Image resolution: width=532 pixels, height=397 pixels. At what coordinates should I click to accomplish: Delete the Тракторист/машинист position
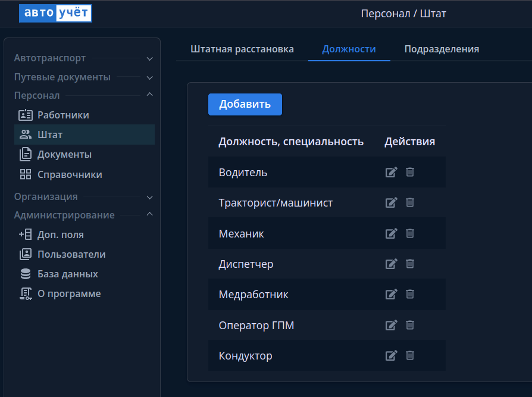pyautogui.click(x=410, y=202)
